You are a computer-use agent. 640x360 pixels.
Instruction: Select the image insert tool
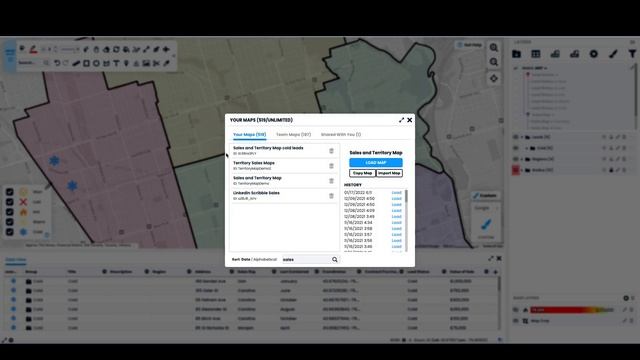point(146,63)
